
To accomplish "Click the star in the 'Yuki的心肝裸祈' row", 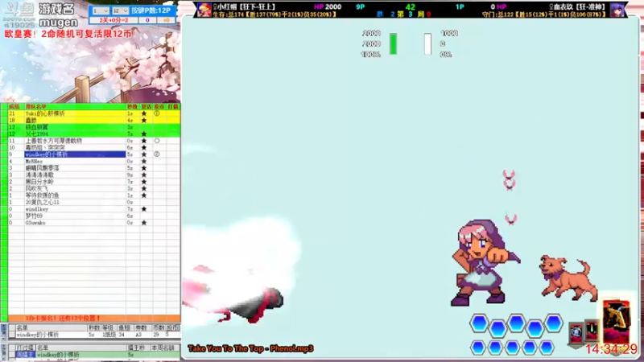I will tap(144, 113).
